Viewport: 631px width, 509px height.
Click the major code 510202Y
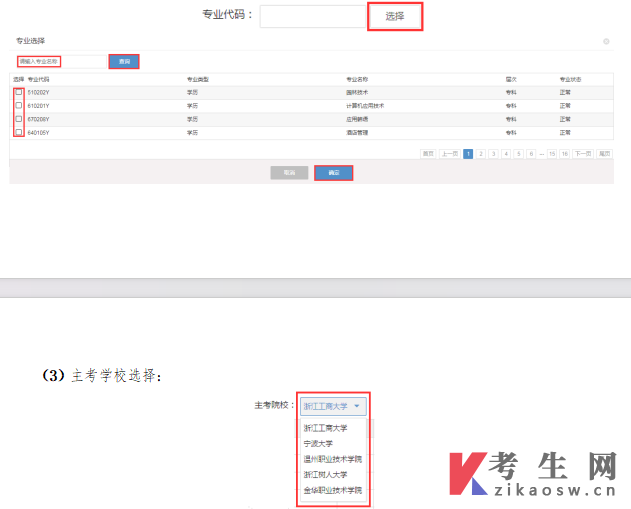(39, 93)
